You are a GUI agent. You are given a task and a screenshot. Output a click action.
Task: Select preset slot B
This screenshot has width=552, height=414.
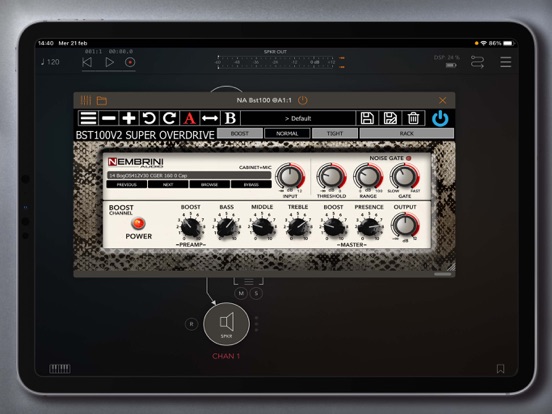pyautogui.click(x=230, y=118)
